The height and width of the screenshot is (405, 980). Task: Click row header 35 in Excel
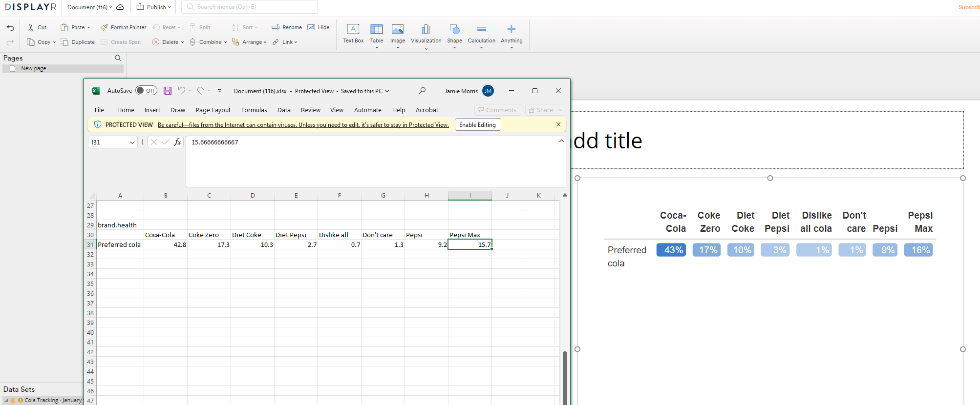click(90, 283)
